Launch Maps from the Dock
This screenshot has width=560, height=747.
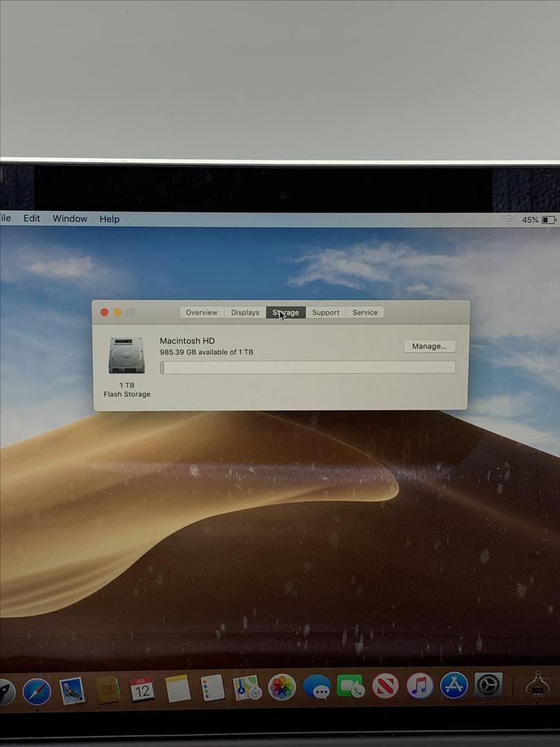tap(247, 688)
